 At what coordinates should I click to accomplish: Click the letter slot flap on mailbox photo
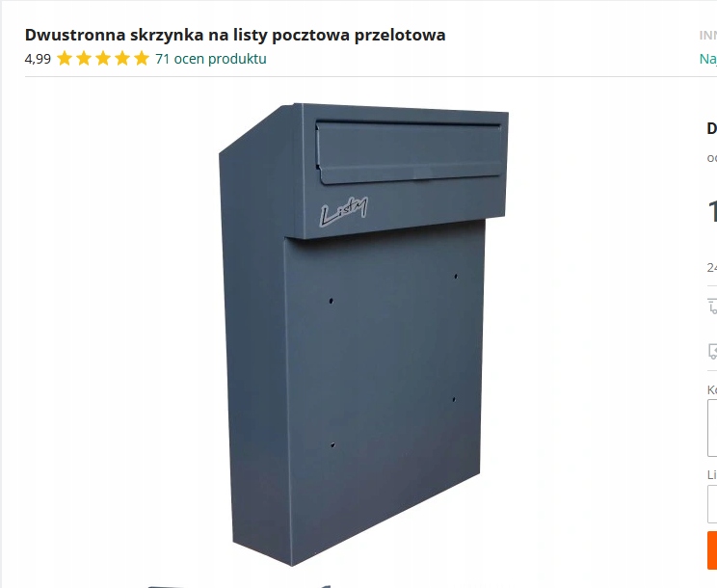(409, 152)
